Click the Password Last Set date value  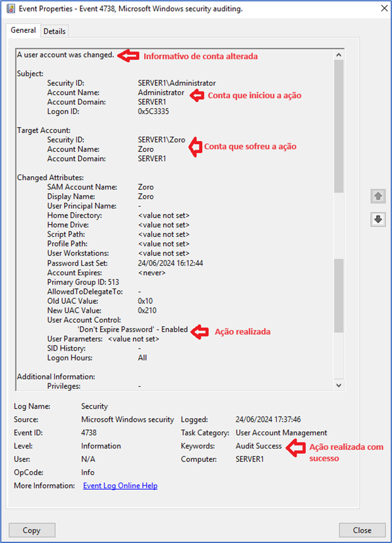(170, 263)
